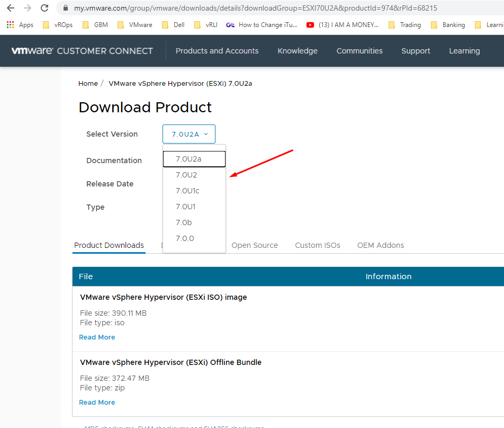Open the Banking bookmark folder
Image resolution: width=504 pixels, height=428 pixels.
448,25
